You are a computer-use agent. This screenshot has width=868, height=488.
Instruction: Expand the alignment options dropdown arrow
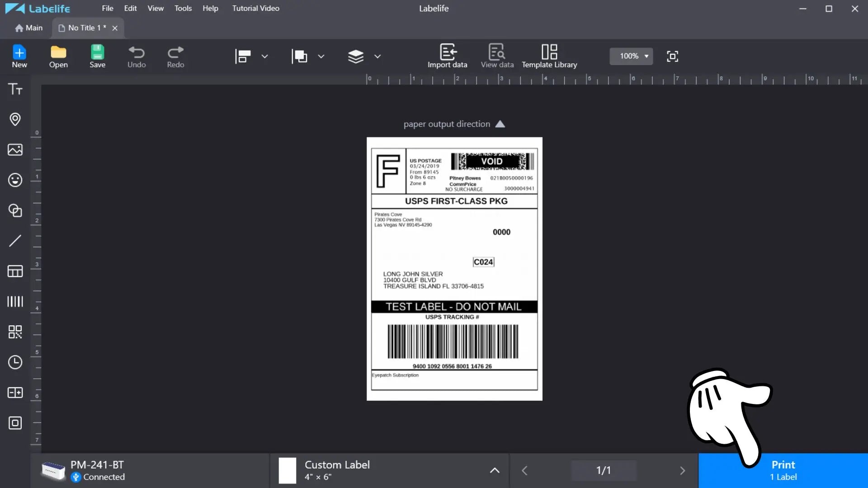[265, 56]
